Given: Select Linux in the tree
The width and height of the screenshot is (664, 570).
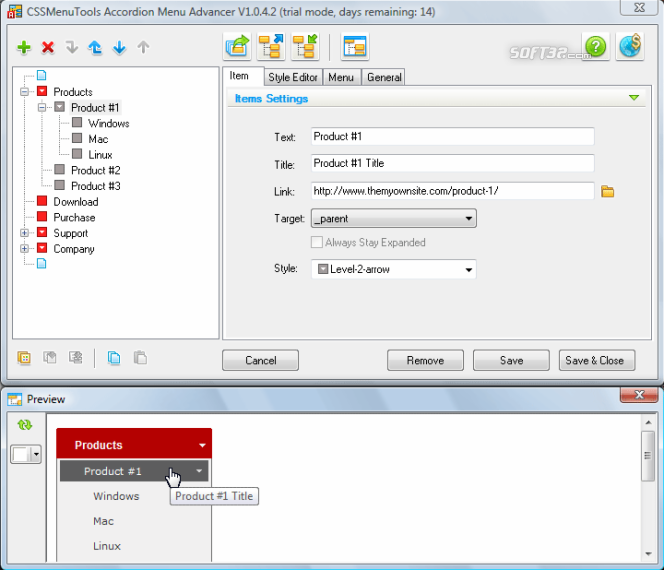Looking at the screenshot, I should pyautogui.click(x=100, y=155).
